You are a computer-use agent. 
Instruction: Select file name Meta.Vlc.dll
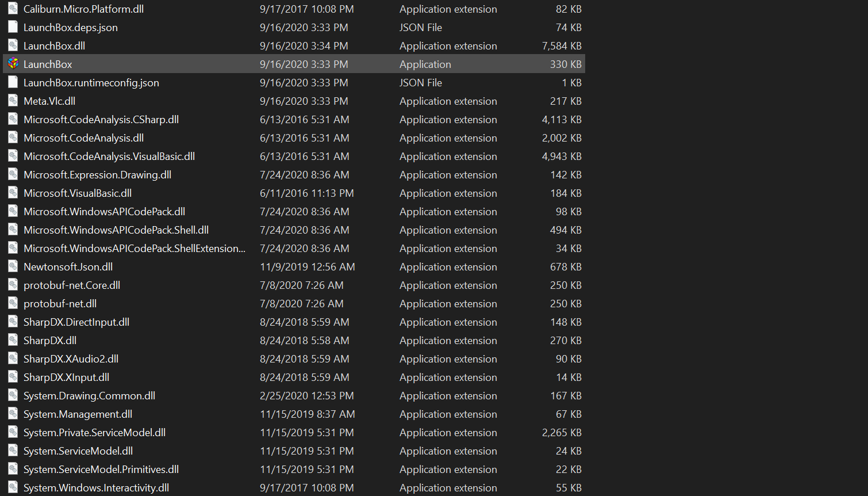pos(49,101)
